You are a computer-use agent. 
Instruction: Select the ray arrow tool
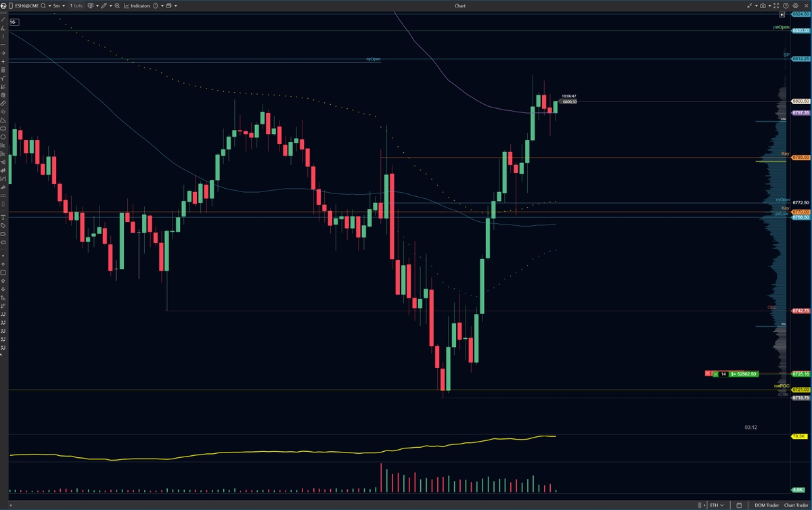pyautogui.click(x=3, y=53)
